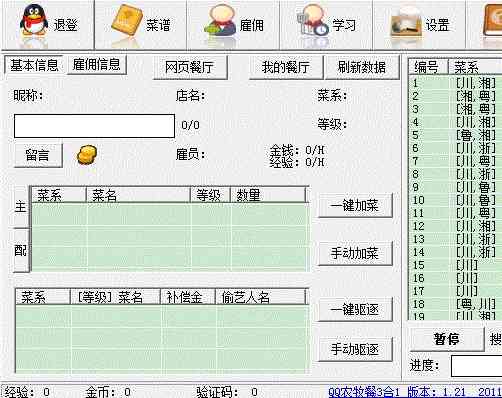Switch to the 基本信息 tab
Screen dimensions: 502x398
(34, 65)
